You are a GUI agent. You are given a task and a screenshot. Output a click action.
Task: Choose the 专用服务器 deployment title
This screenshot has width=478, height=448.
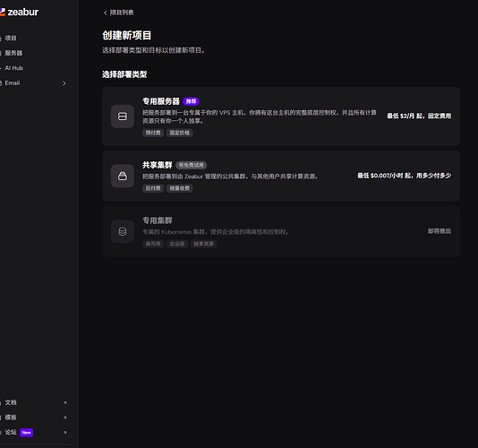[161, 101]
